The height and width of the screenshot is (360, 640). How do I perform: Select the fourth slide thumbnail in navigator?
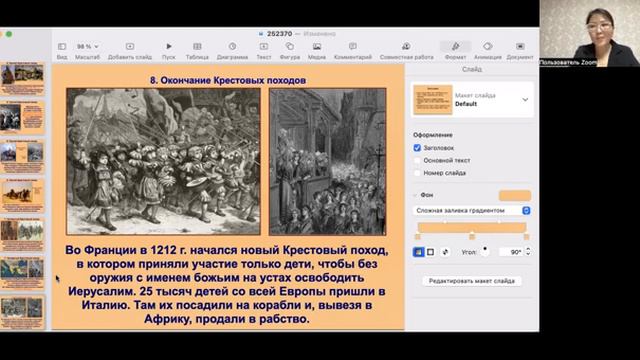22,196
